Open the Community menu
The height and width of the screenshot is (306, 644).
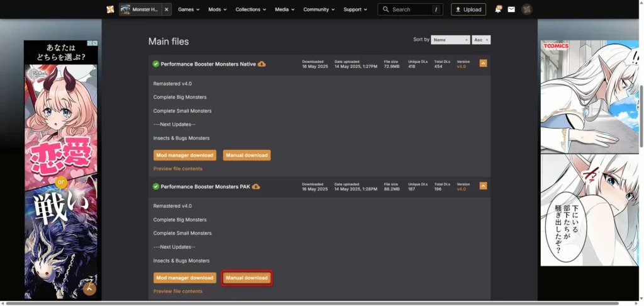click(319, 9)
